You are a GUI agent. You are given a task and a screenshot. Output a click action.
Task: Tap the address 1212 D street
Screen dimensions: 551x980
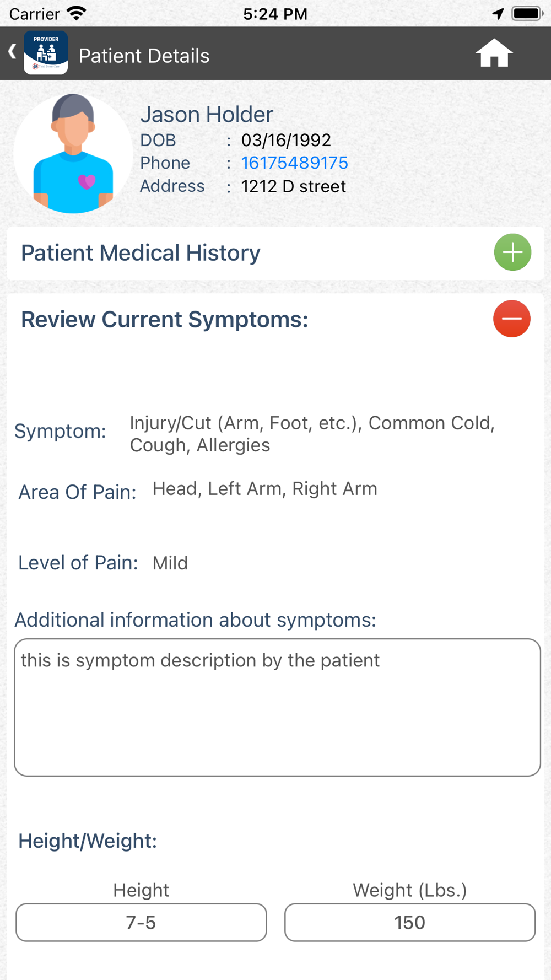(293, 186)
